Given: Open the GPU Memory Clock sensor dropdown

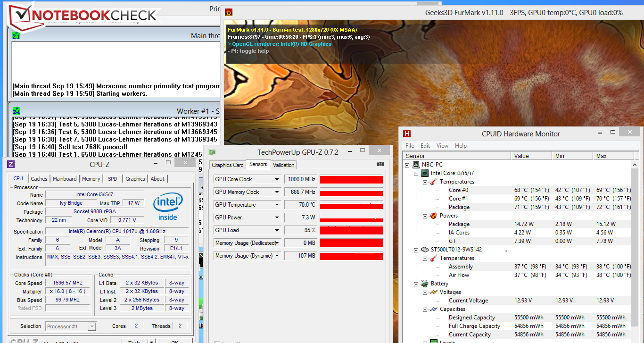Looking at the screenshot, I should [277, 192].
